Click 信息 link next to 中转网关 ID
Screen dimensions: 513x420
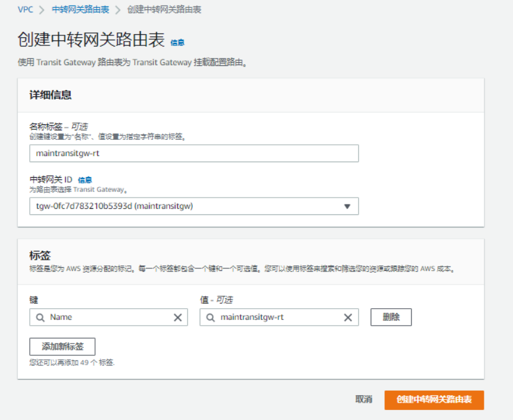(x=85, y=180)
